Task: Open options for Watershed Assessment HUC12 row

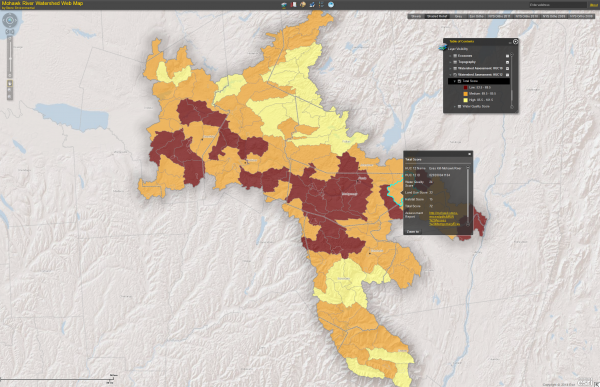Action: (507, 75)
